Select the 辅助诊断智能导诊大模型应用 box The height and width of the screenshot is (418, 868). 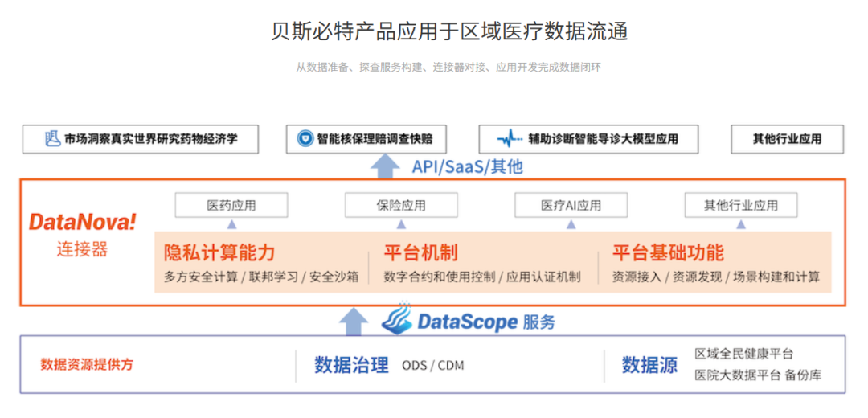point(588,139)
